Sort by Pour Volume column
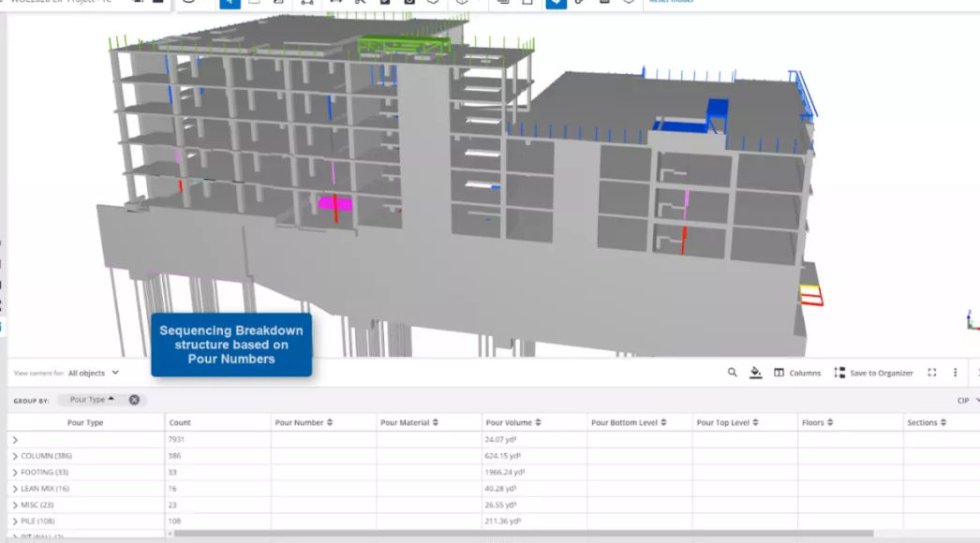The image size is (980, 543). (513, 422)
